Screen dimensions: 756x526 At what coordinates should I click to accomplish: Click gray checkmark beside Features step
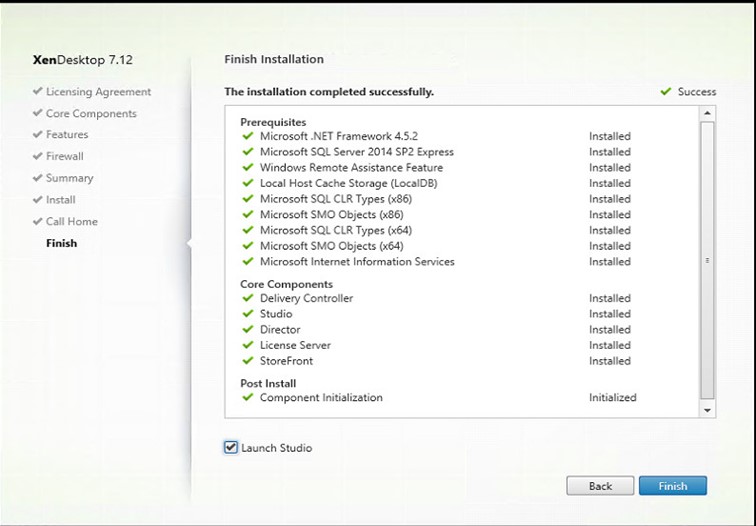(x=38, y=134)
